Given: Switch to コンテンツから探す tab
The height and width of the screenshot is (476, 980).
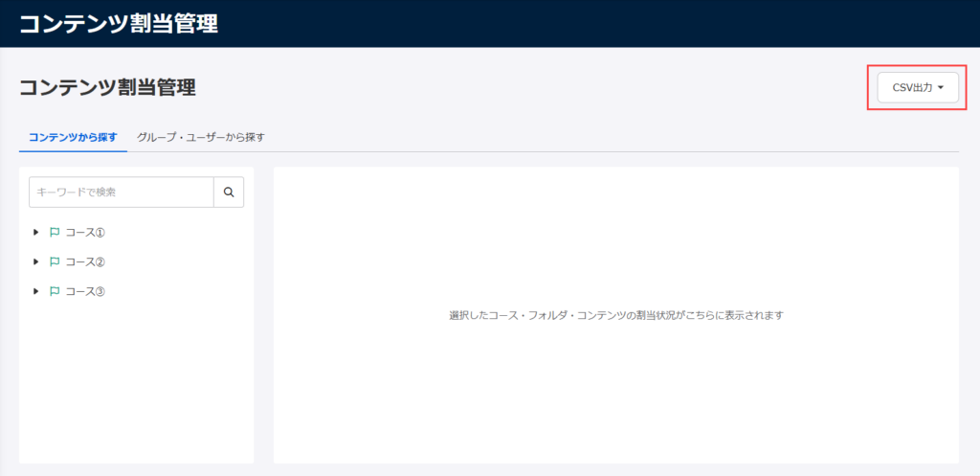Looking at the screenshot, I should click(x=73, y=137).
